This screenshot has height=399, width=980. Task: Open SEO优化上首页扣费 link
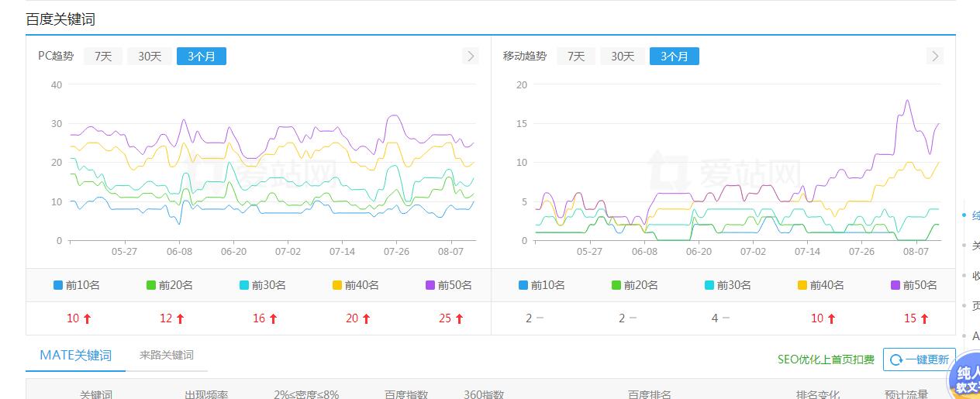point(826,359)
